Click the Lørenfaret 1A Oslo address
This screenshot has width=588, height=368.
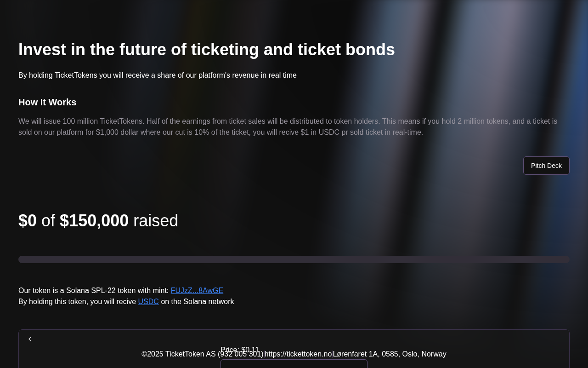[x=390, y=354]
